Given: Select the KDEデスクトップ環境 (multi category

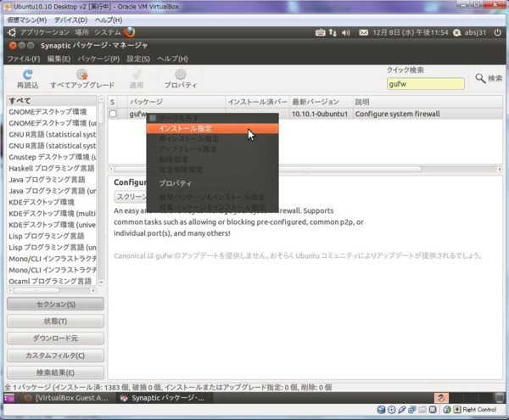Looking at the screenshot, I should coord(52,213).
